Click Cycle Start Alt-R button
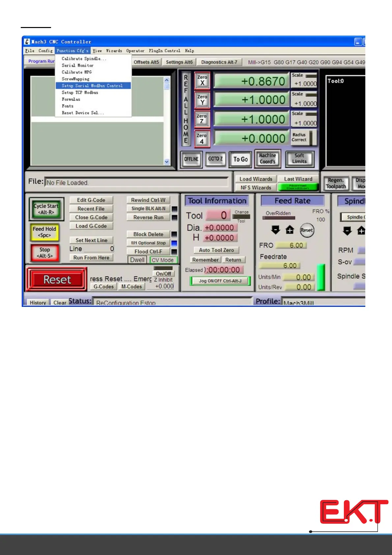The width and height of the screenshot is (392, 555). point(46,209)
